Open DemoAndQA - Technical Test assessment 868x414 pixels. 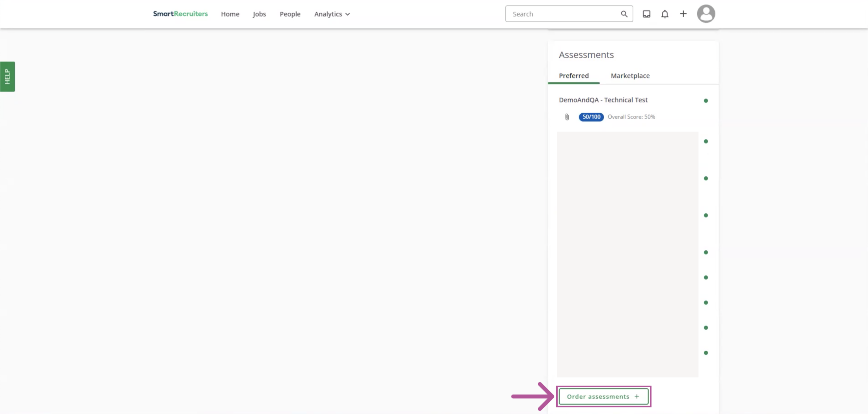coord(603,100)
